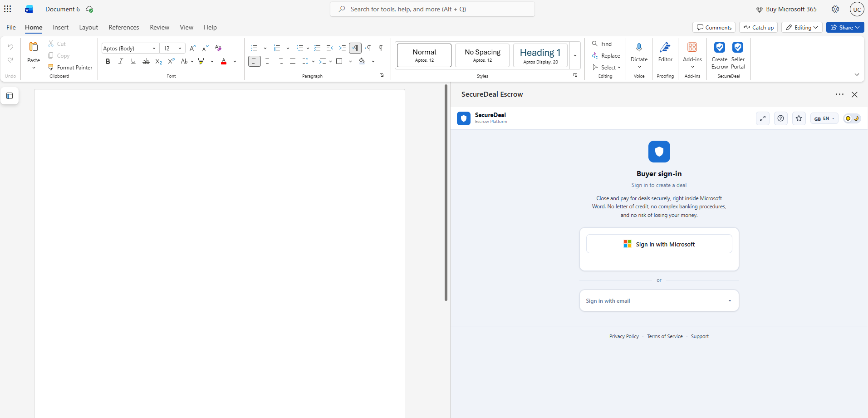Toggle italic formatting
Viewport: 868px width, 418px height.
click(x=120, y=61)
